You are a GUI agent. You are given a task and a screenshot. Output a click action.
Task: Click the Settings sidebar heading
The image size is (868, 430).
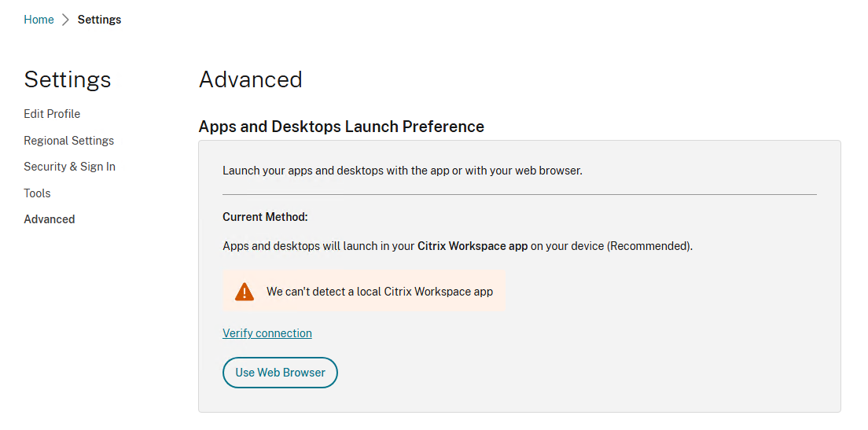pyautogui.click(x=68, y=79)
